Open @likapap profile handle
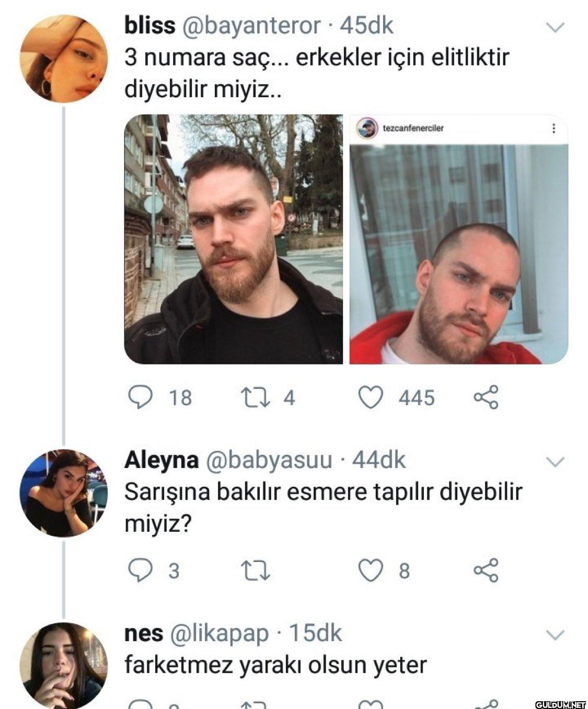Image resolution: width=588 pixels, height=709 pixels. pos(220,633)
